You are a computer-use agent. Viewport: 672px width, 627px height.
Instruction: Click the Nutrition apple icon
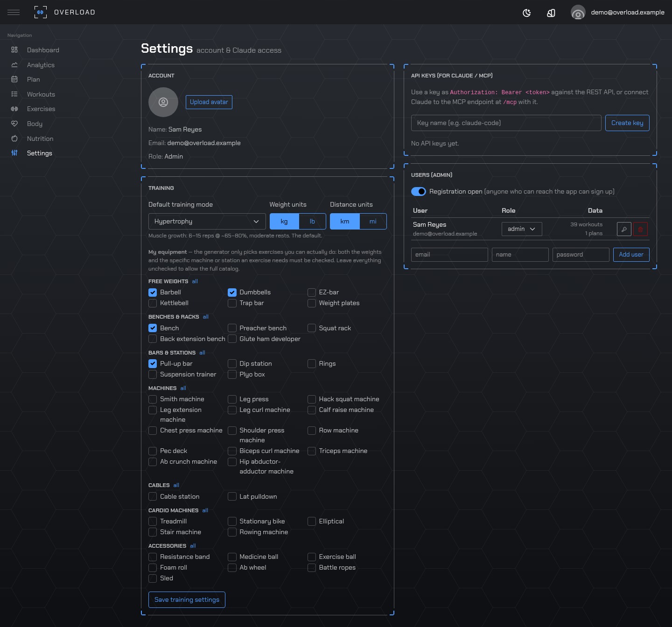[x=14, y=139]
